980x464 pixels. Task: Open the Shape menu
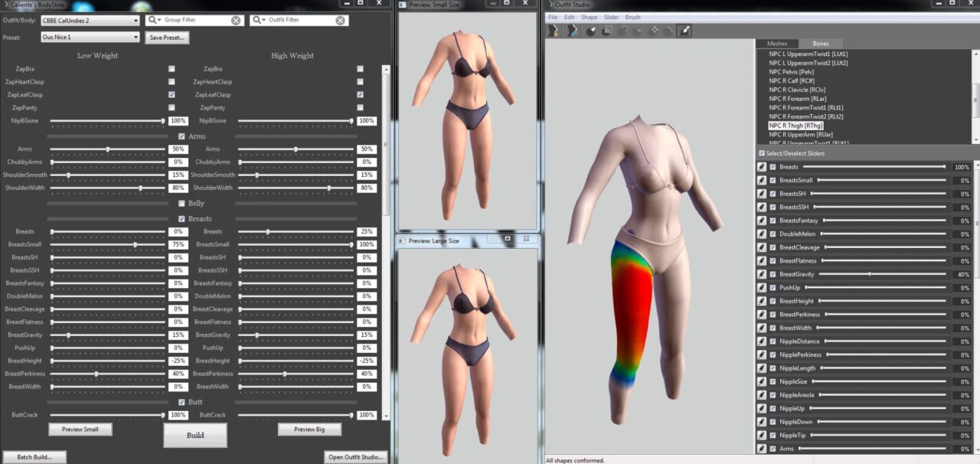coord(589,17)
